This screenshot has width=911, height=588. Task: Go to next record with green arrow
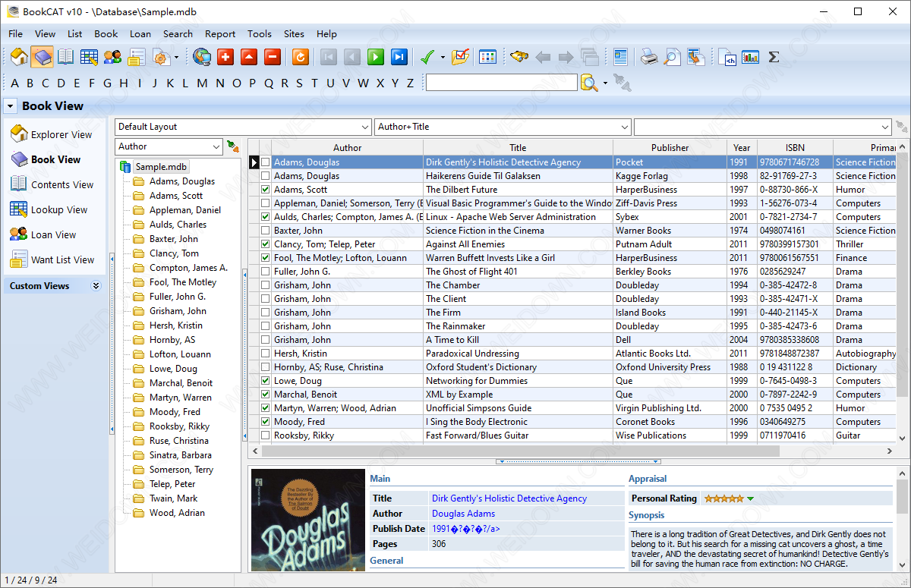point(376,57)
